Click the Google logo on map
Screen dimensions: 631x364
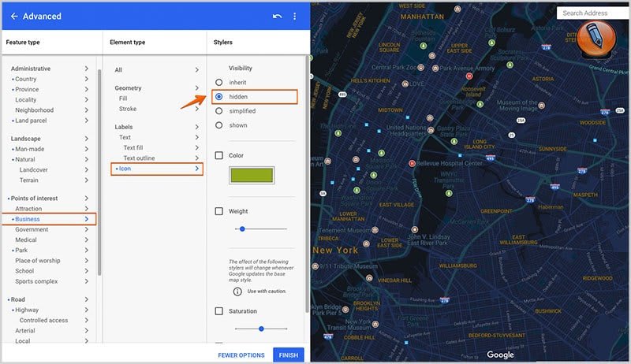coord(500,355)
